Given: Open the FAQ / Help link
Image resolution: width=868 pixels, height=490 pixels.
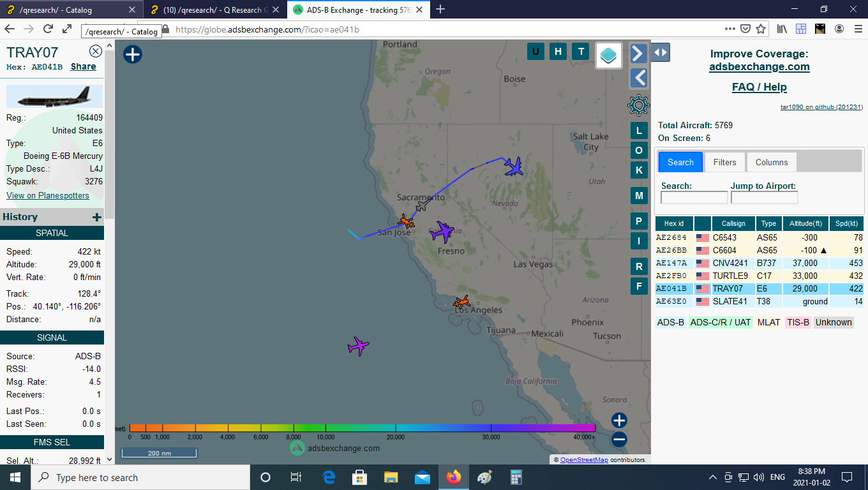Looking at the screenshot, I should click(759, 87).
